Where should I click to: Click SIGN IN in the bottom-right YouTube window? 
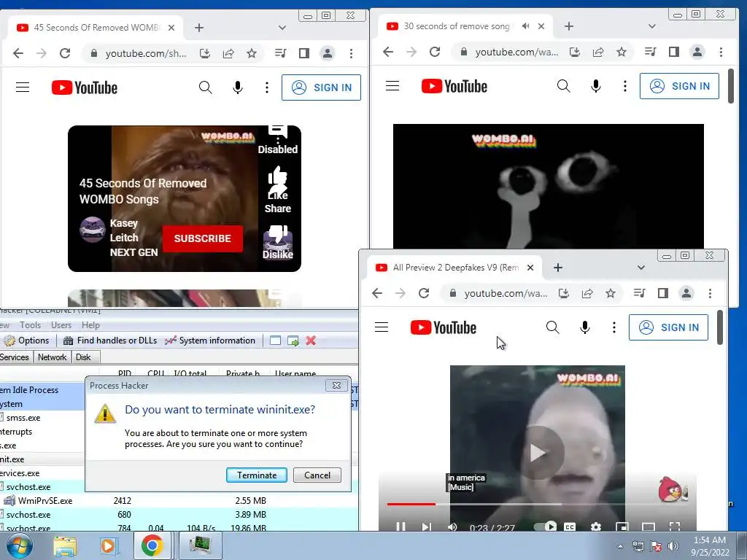tap(668, 327)
